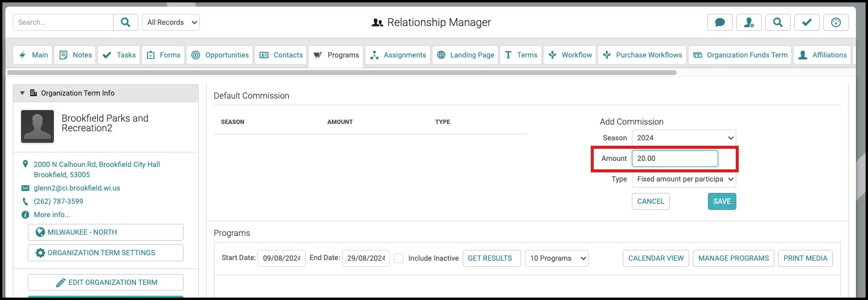Click the SAVE commission button
The width and height of the screenshot is (868, 300).
722,201
